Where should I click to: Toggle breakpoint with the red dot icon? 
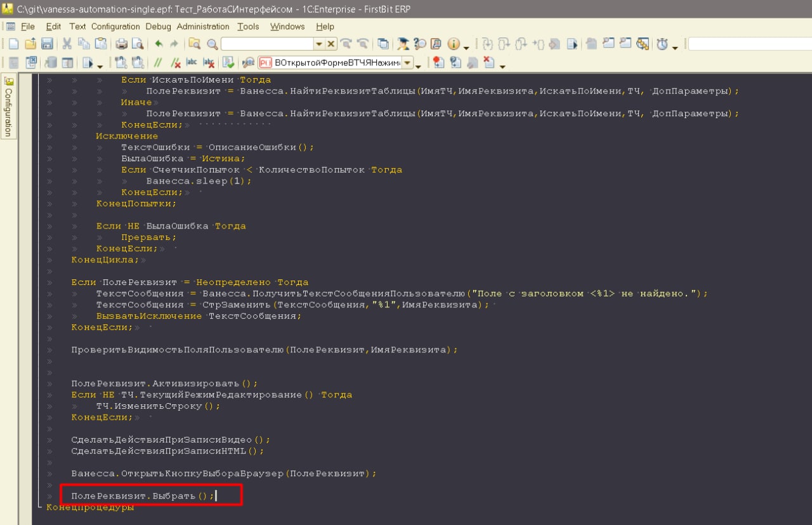coord(438,62)
